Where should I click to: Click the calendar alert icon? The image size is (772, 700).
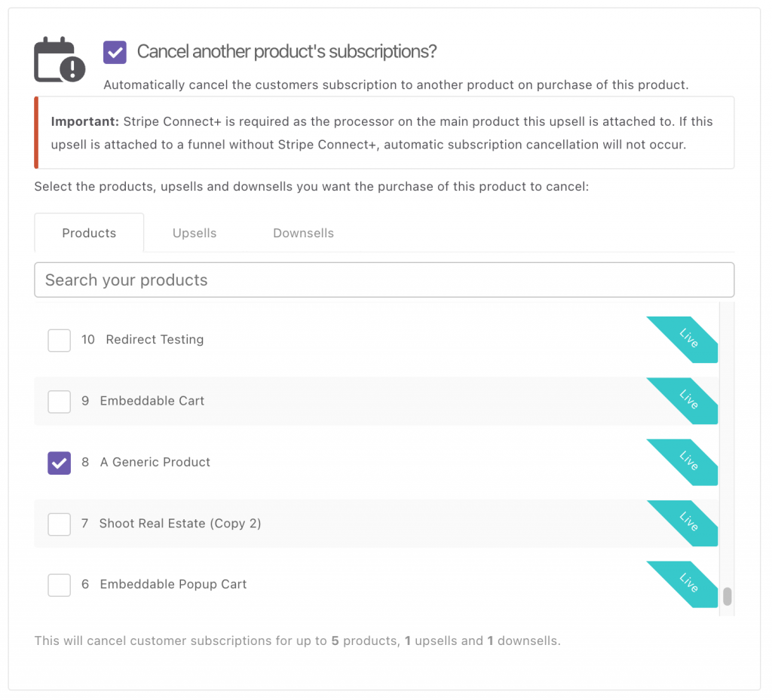coord(60,60)
